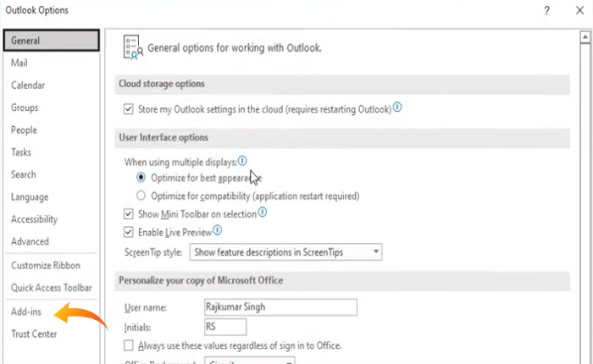Screen dimensions: 593x364
Task: Switch to the Mail options
Action: [19, 63]
